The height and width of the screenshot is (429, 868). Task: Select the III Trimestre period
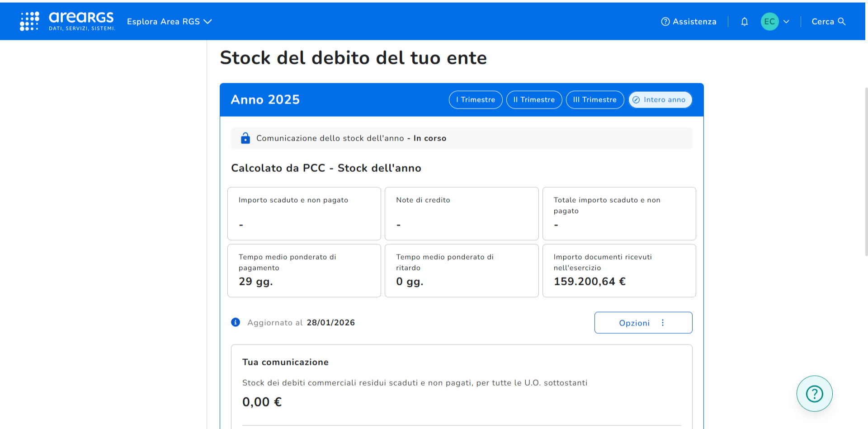point(595,100)
